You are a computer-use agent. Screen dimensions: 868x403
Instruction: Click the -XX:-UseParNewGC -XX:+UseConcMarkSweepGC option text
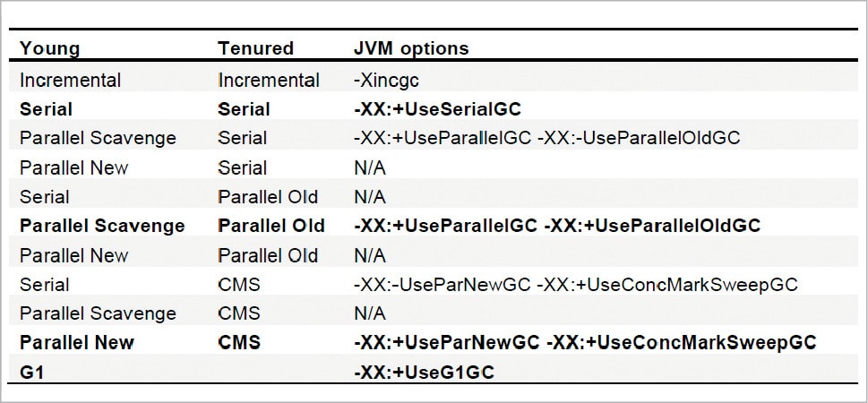(576, 284)
